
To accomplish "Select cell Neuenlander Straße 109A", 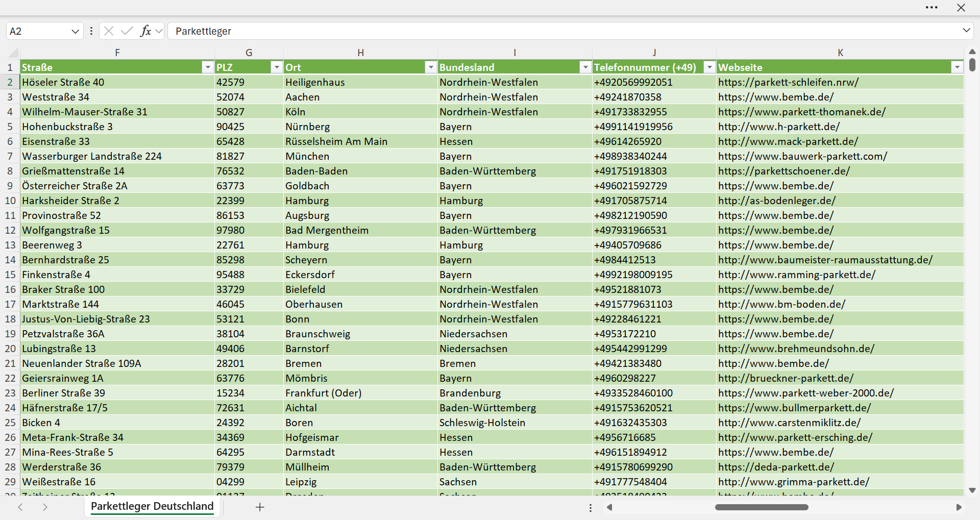I will click(117, 363).
